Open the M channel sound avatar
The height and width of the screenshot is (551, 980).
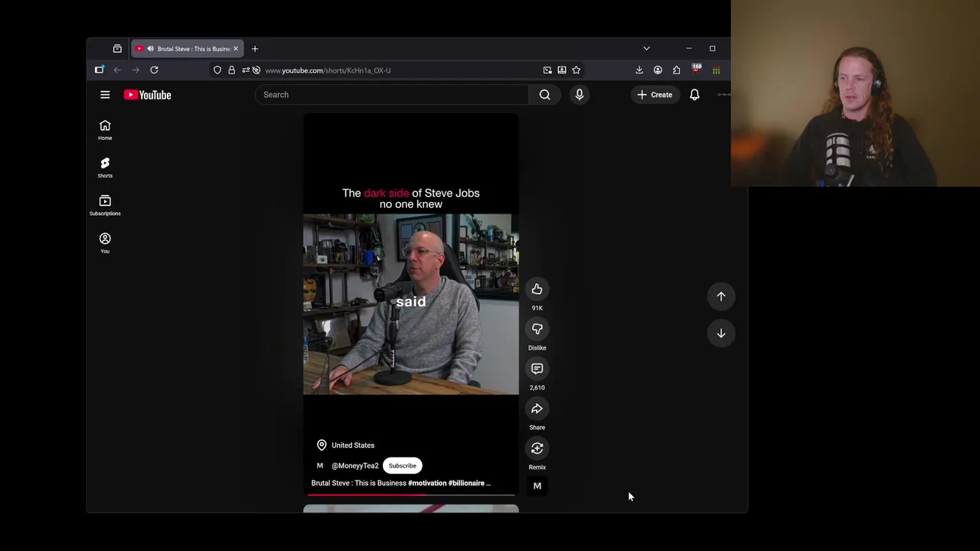pyautogui.click(x=537, y=486)
